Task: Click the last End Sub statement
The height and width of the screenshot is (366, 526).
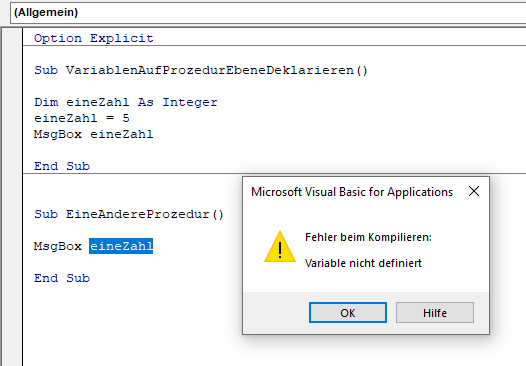Action: 62,278
